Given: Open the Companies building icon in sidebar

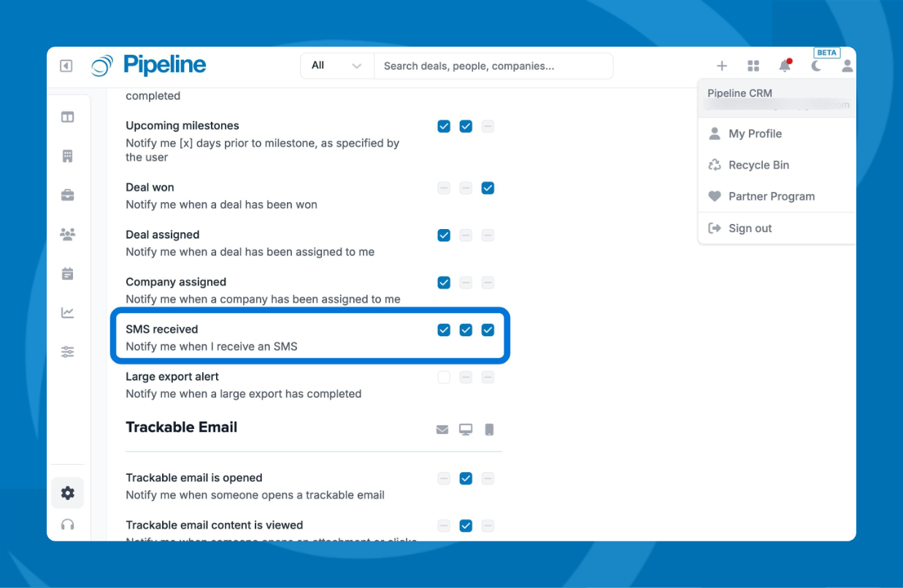Looking at the screenshot, I should [x=67, y=156].
